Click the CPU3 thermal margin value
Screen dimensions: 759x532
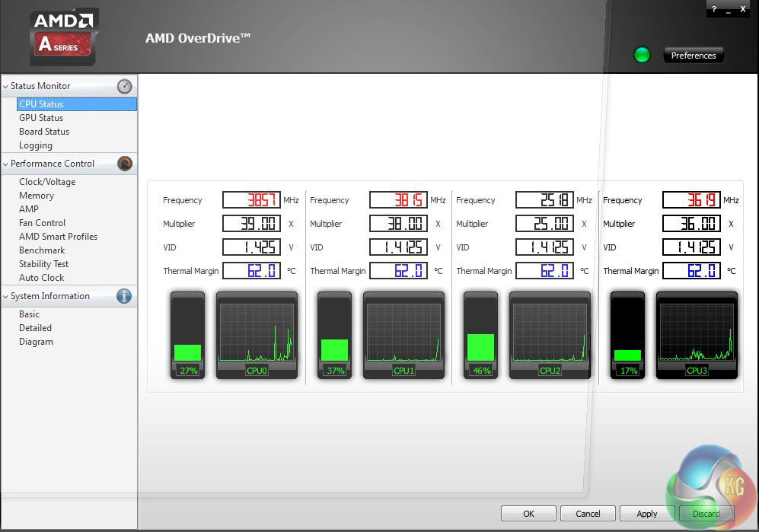(691, 271)
